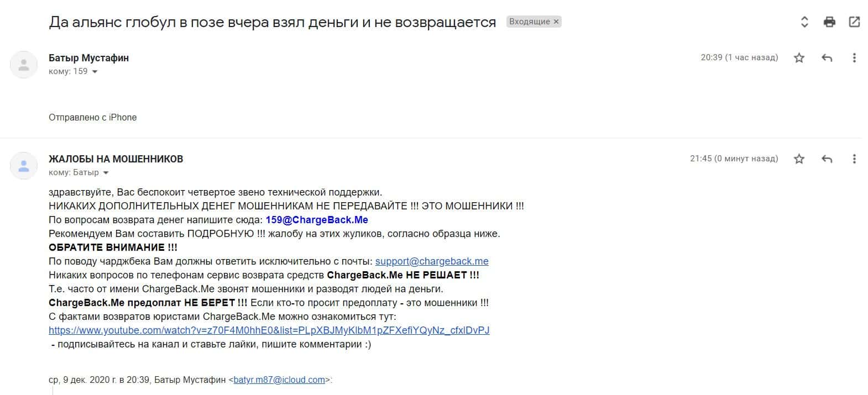Open conversation in a new window
The width and height of the screenshot is (868, 395).
(854, 22)
